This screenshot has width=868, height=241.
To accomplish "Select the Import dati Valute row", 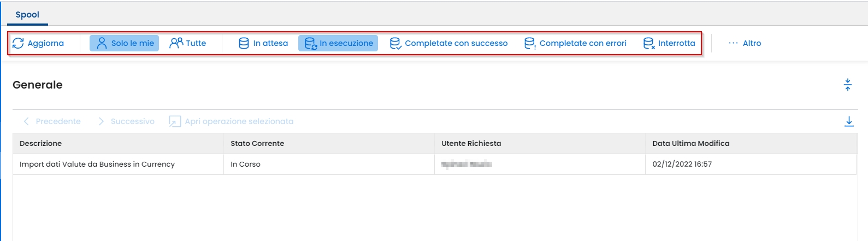I will click(x=97, y=164).
